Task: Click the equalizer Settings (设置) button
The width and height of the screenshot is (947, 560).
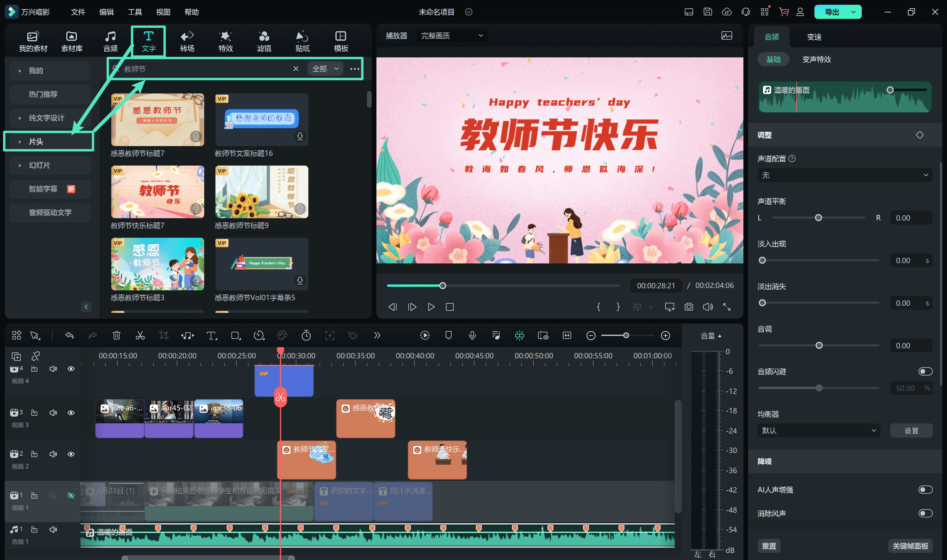Action: [911, 430]
